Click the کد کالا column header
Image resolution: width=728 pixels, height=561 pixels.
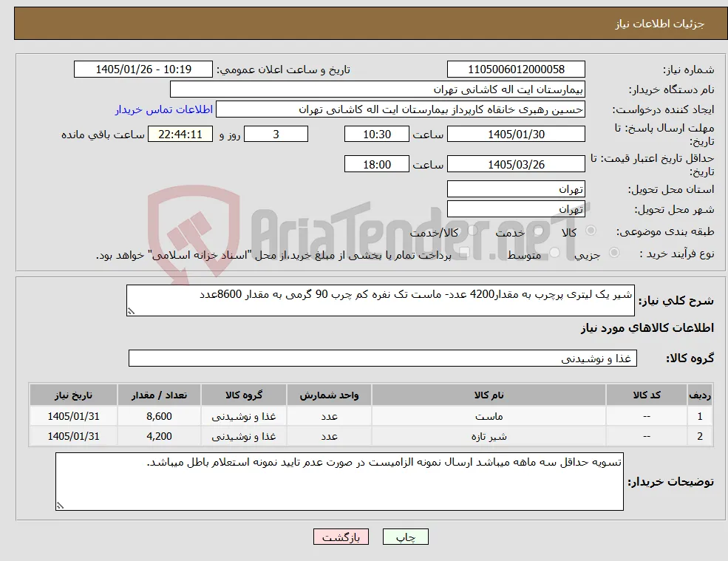click(x=646, y=395)
